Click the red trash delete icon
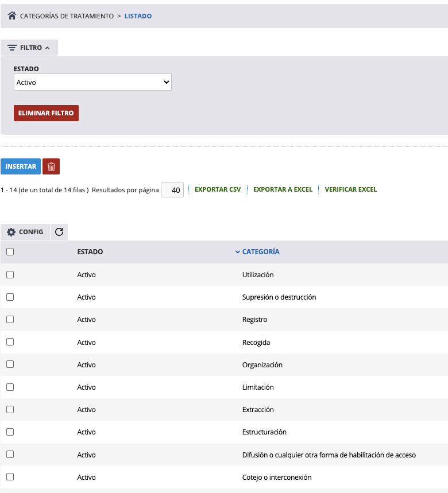The height and width of the screenshot is (493, 448). [51, 166]
